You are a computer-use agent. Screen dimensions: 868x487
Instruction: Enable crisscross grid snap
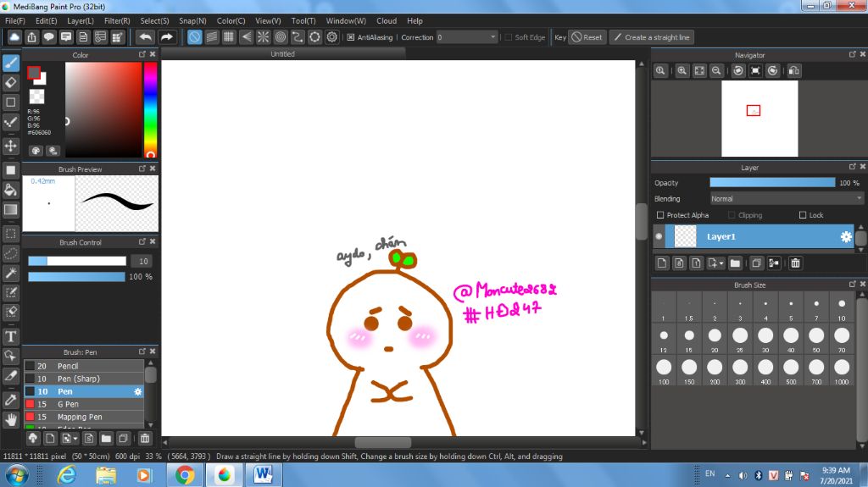[229, 37]
